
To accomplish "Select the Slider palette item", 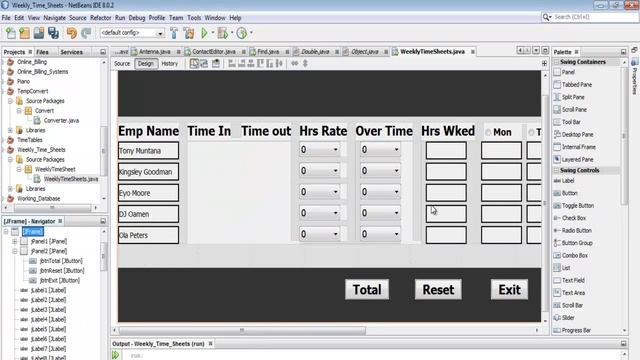I will coord(564,318).
